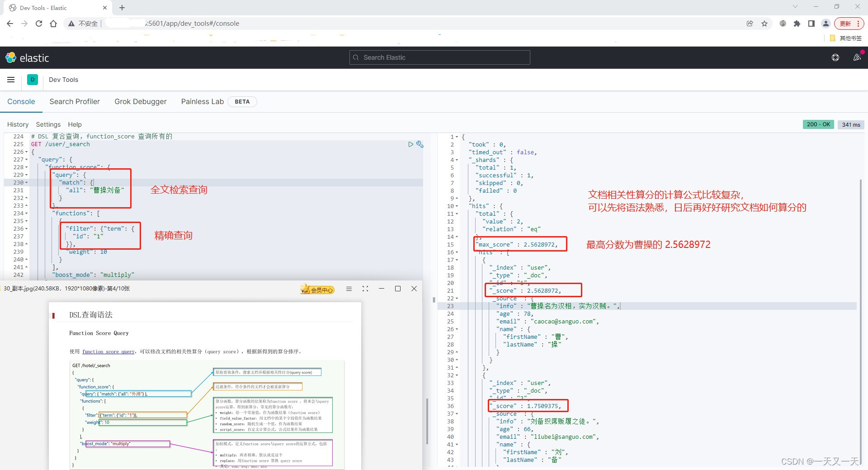The width and height of the screenshot is (868, 470).
Task: Open the image viewer hamburger menu
Action: coord(349,289)
